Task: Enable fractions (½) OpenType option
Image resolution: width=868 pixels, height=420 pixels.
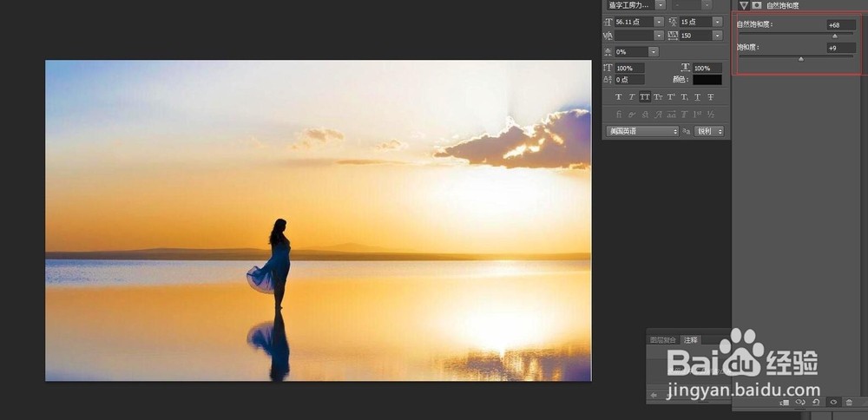Action: [x=711, y=115]
